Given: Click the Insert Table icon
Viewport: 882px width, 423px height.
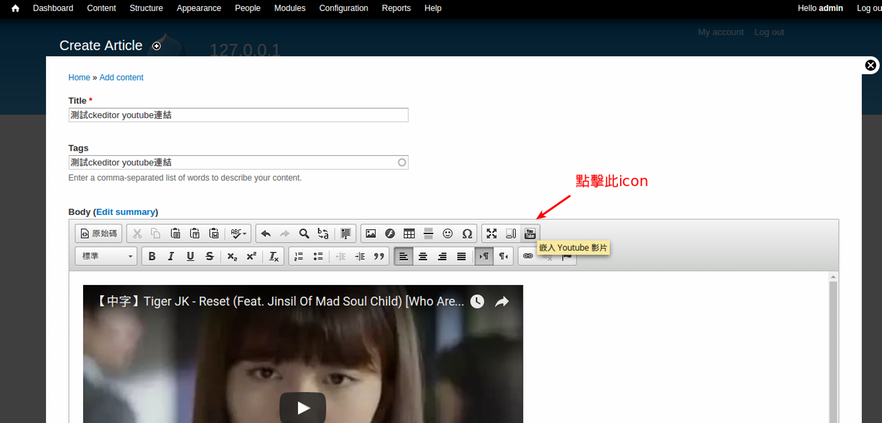Looking at the screenshot, I should coord(409,233).
